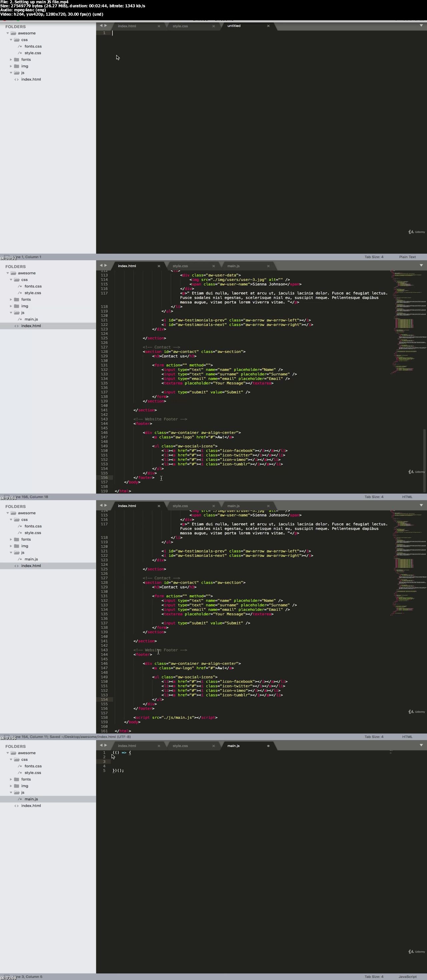The height and width of the screenshot is (980, 427).
Task: Click line number 154 in the 00:01:36 gutter
Action: pyautogui.click(x=104, y=700)
